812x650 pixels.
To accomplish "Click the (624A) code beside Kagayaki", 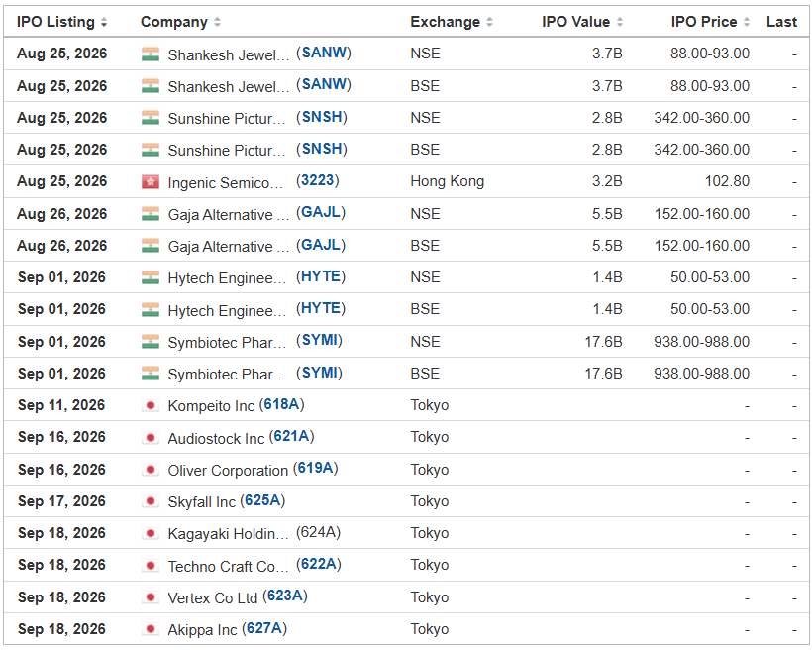I will [x=318, y=532].
